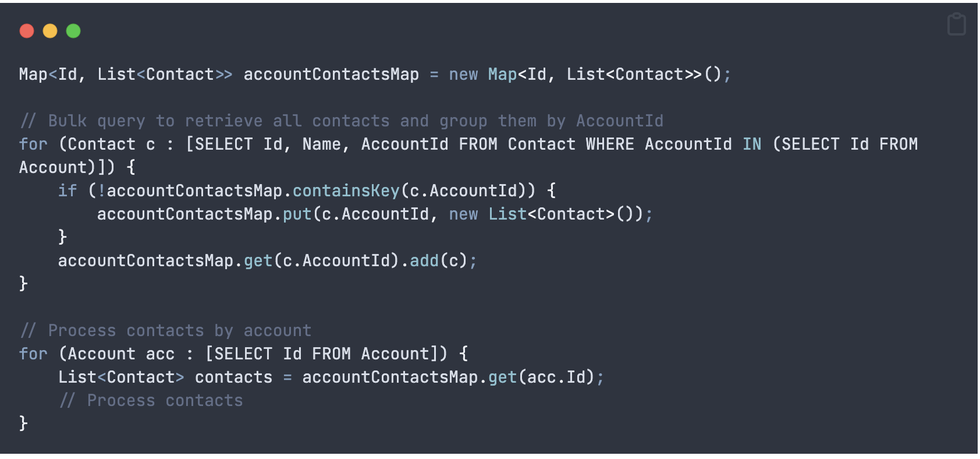Click the WHERE keyword in the query

(x=609, y=144)
